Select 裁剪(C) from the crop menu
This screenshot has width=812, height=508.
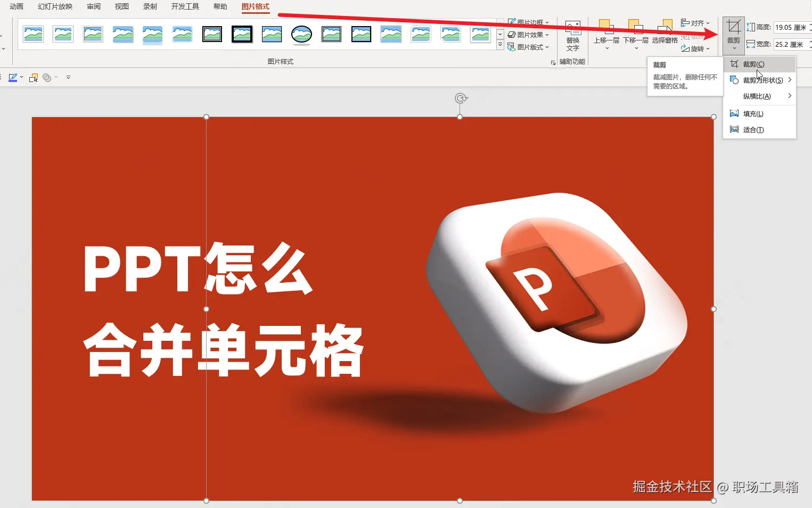pyautogui.click(x=759, y=64)
